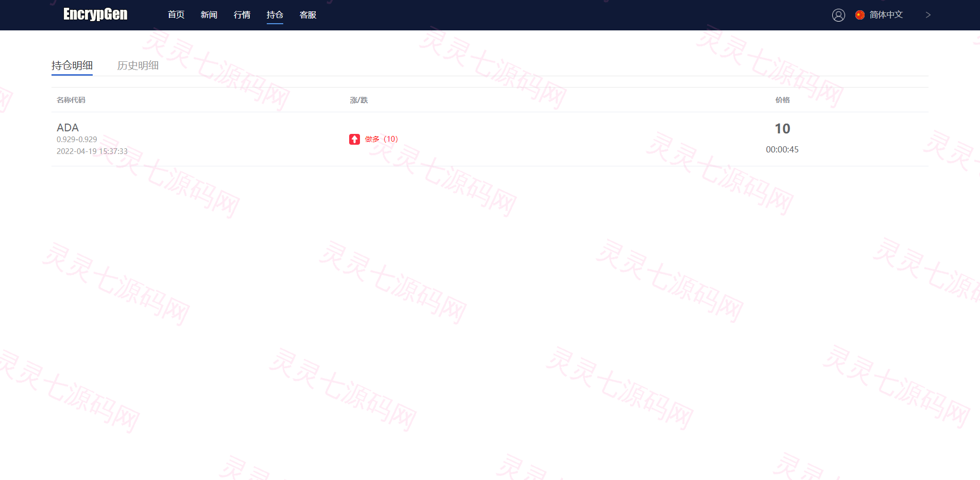The height and width of the screenshot is (480, 980).
Task: Click the 做多 (10) direction label
Action: [381, 139]
